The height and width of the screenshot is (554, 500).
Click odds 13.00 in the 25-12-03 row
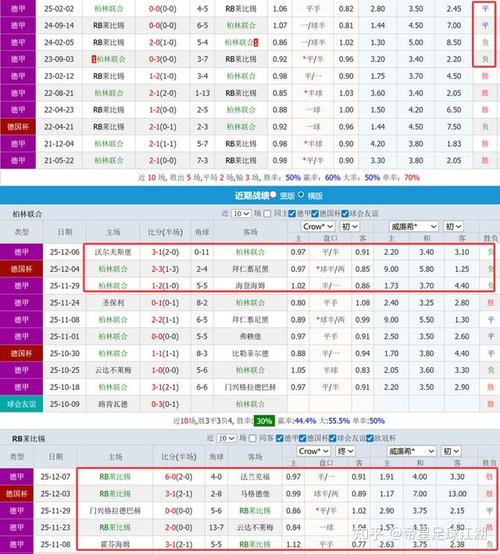point(457,494)
